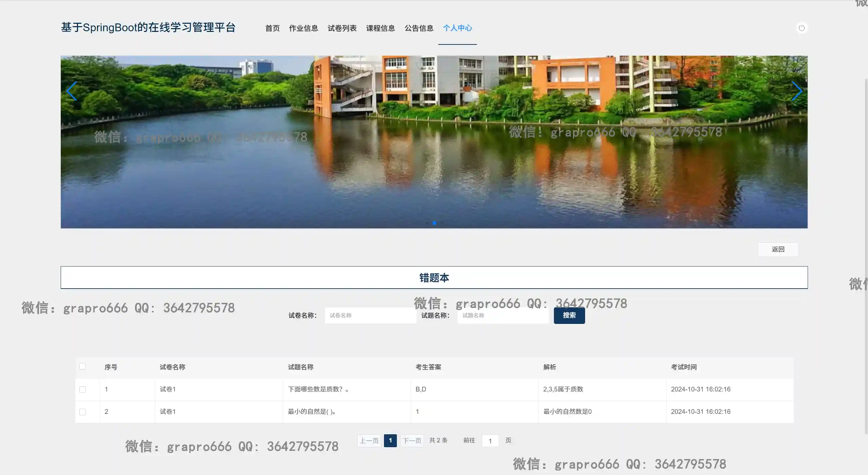
Task: Click the 上一页 pagination button
Action: coord(369,441)
